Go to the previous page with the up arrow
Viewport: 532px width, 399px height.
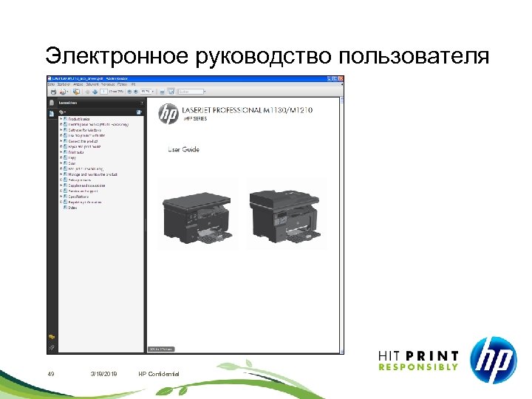click(x=87, y=92)
